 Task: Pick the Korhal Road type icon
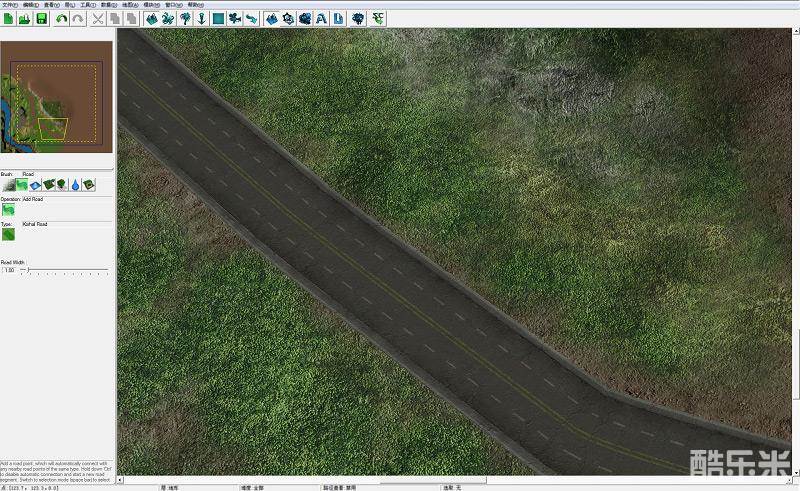click(8, 236)
